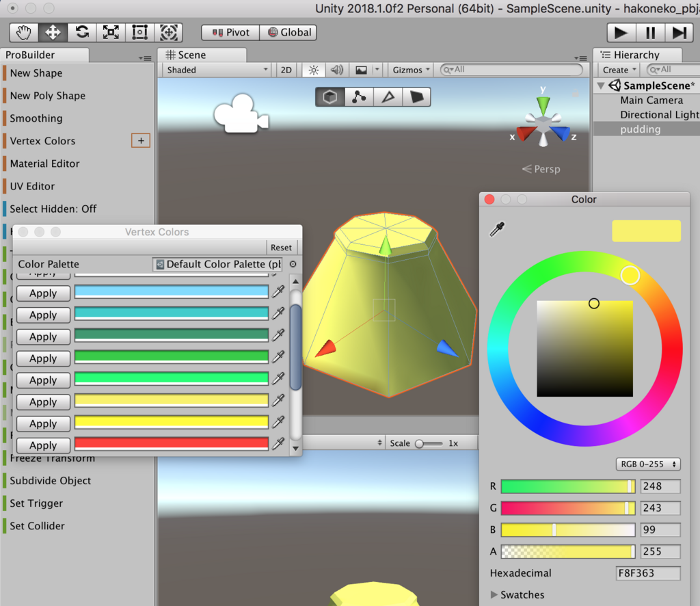Click the Scale slider in Game view
The width and height of the screenshot is (700, 606).
(x=429, y=443)
